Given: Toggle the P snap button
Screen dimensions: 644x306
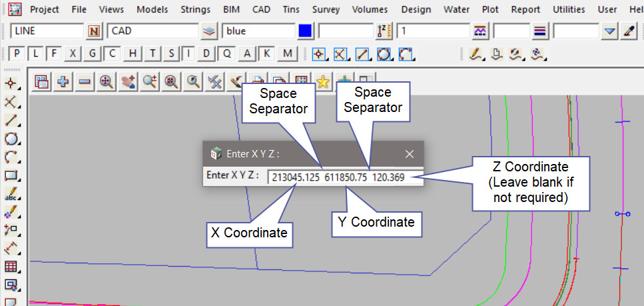Looking at the screenshot, I should (x=17, y=54).
